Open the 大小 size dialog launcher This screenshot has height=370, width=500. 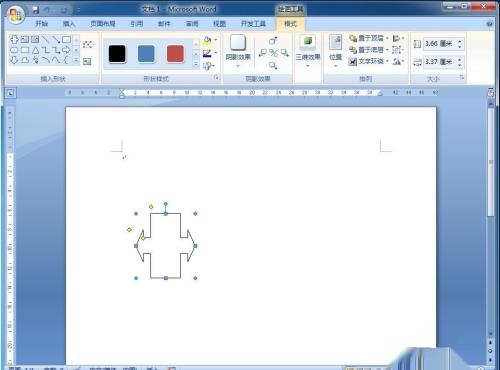point(461,77)
